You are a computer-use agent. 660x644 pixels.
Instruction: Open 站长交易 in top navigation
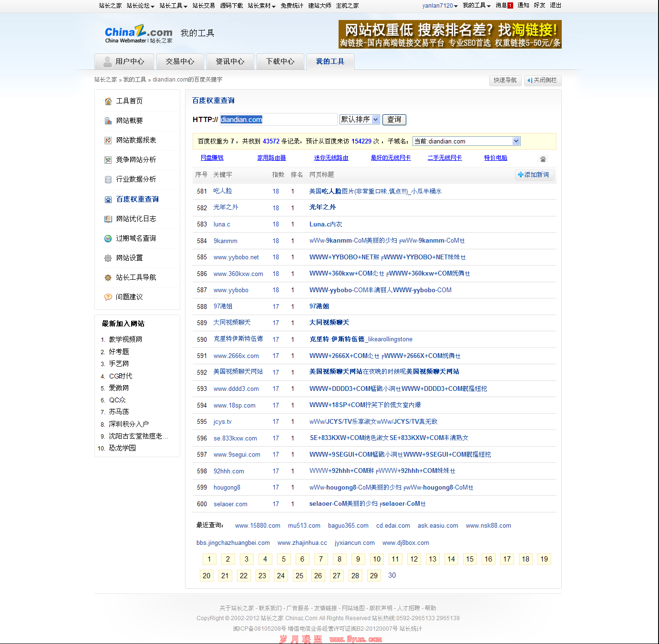(x=204, y=6)
